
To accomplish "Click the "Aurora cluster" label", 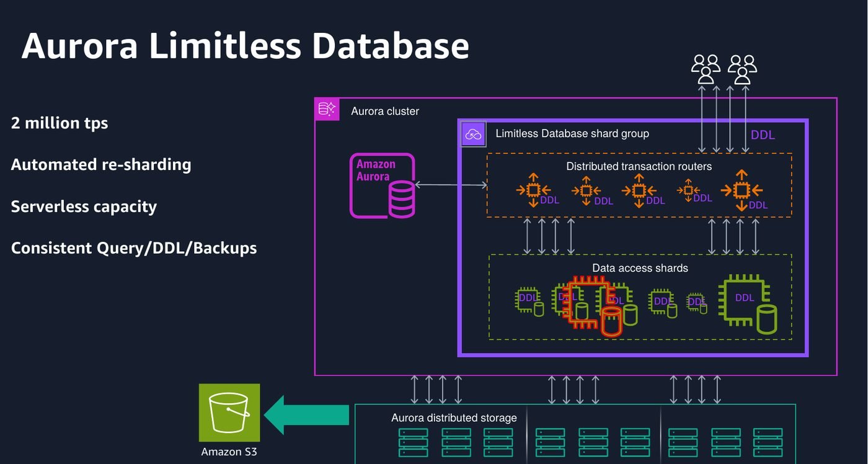I will click(x=385, y=112).
